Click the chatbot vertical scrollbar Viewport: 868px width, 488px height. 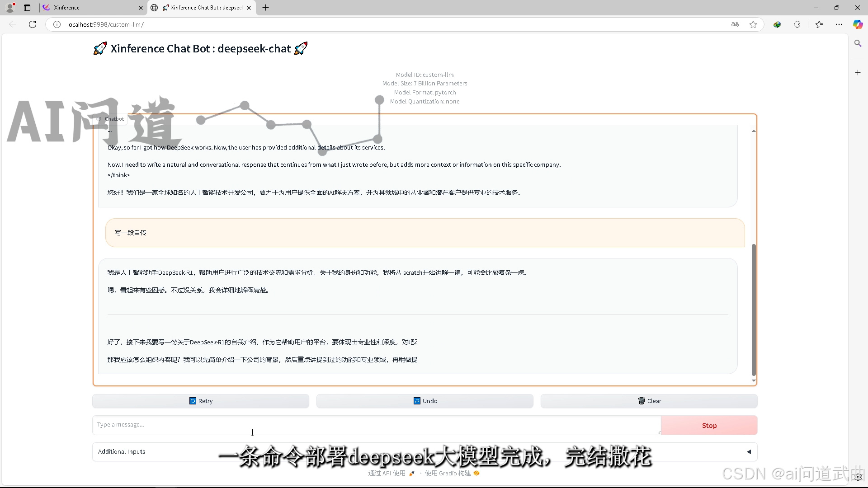pyautogui.click(x=753, y=309)
